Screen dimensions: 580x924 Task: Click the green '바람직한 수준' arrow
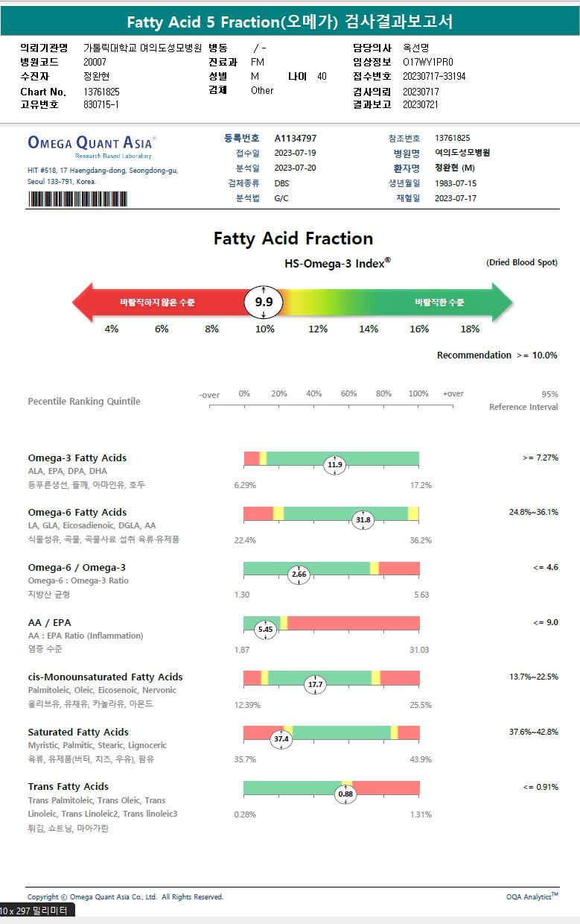[x=439, y=303]
